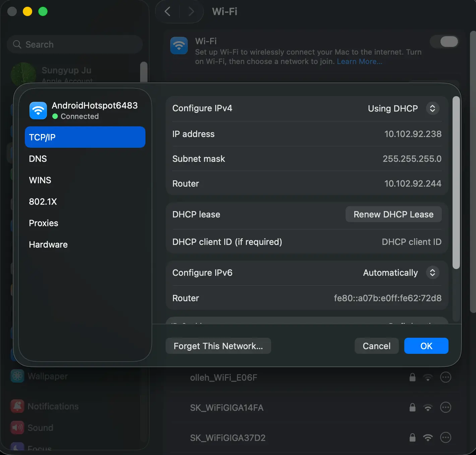This screenshot has height=455, width=476.
Task: Select the Proxies tab
Action: click(x=43, y=223)
